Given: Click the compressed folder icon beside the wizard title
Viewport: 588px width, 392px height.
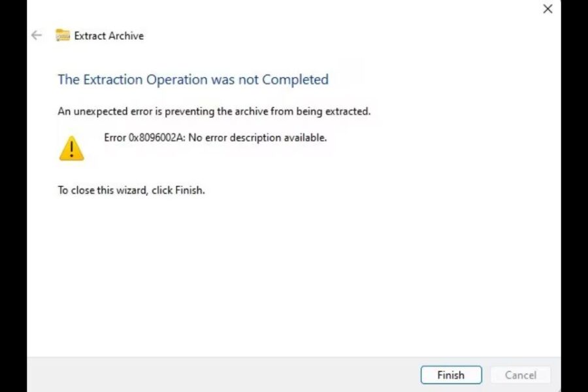Looking at the screenshot, I should pyautogui.click(x=63, y=36).
